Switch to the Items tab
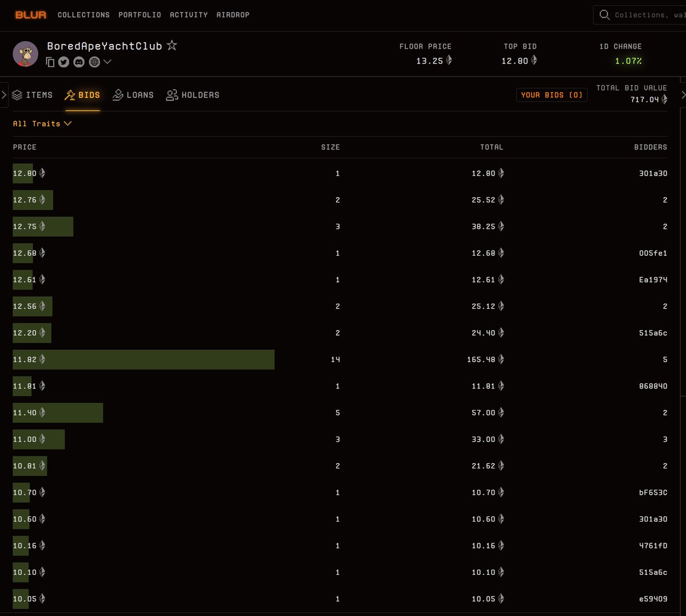 tap(33, 95)
